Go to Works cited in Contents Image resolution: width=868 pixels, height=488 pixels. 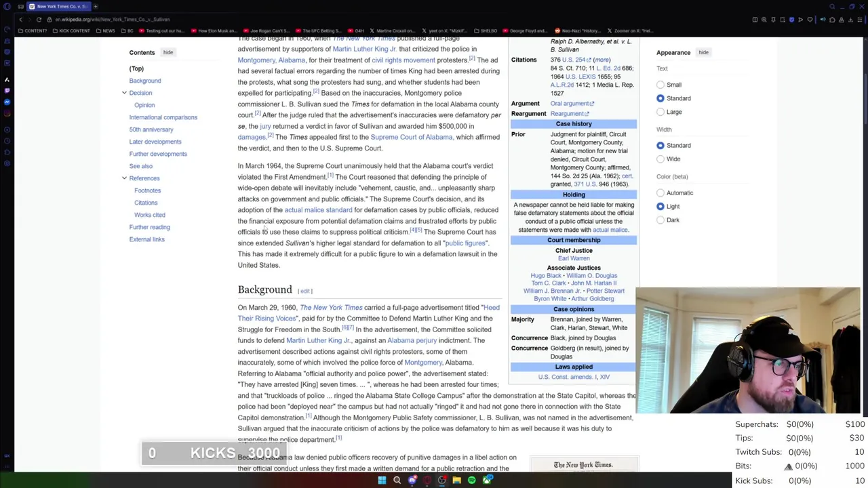pyautogui.click(x=150, y=215)
